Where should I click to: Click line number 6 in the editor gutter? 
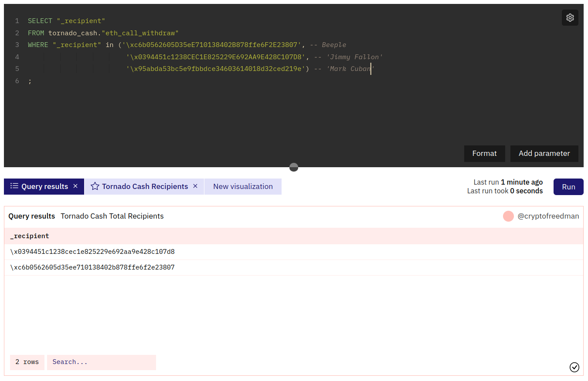[x=17, y=81]
